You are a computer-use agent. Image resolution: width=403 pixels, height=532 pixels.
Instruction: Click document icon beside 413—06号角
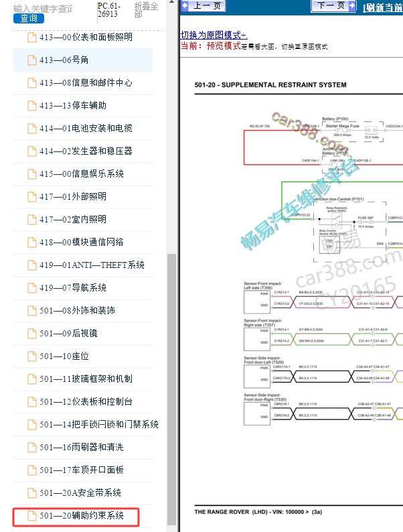(x=32, y=60)
